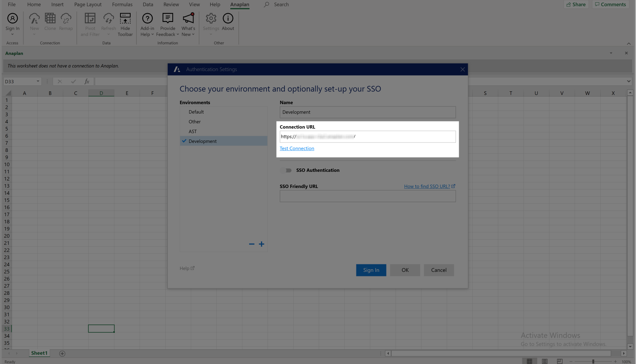The image size is (636, 364).
Task: Expand the formula bar
Action: [x=629, y=81]
